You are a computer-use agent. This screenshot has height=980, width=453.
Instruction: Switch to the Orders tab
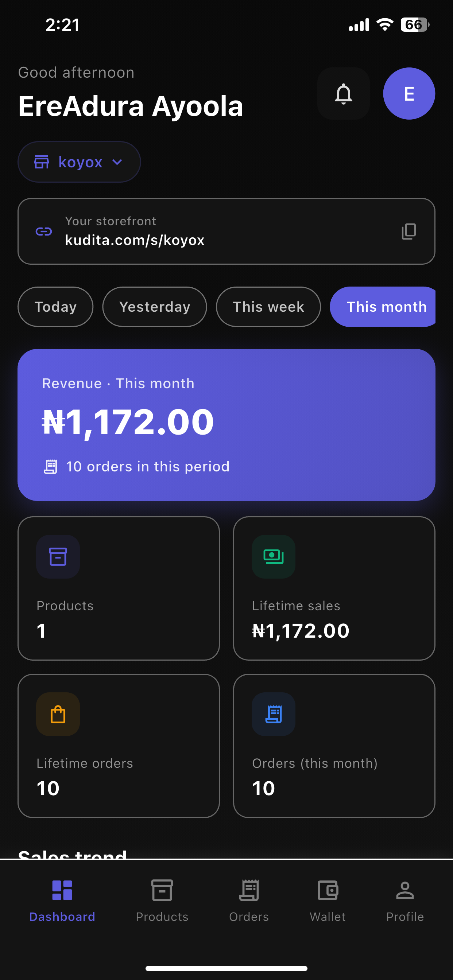[249, 901]
